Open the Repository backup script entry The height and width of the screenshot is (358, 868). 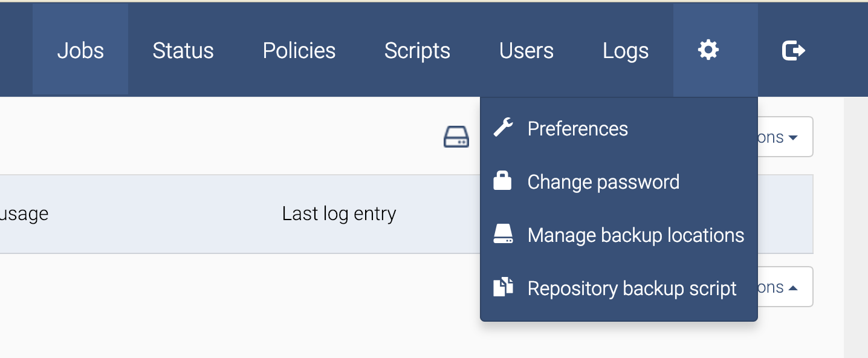(x=632, y=288)
